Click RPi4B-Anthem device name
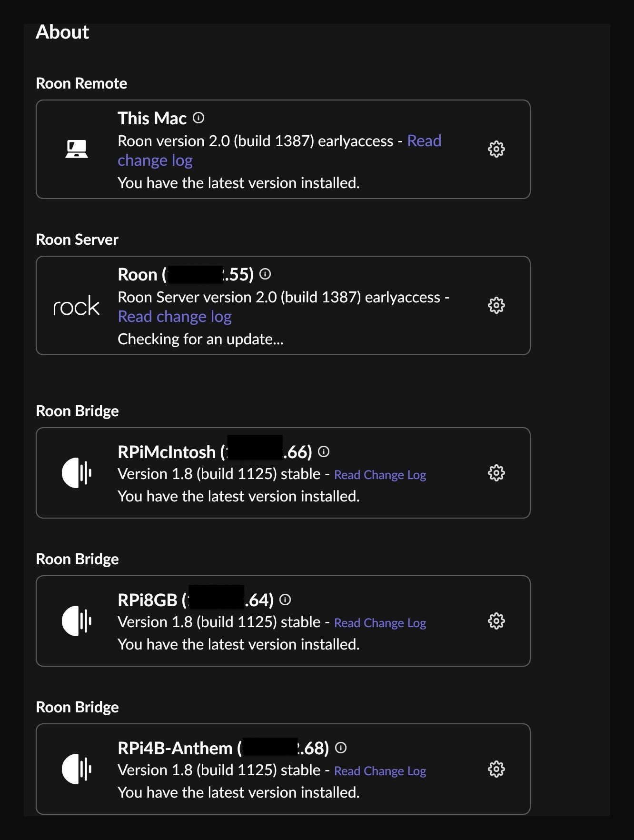The image size is (634, 840). tap(175, 748)
